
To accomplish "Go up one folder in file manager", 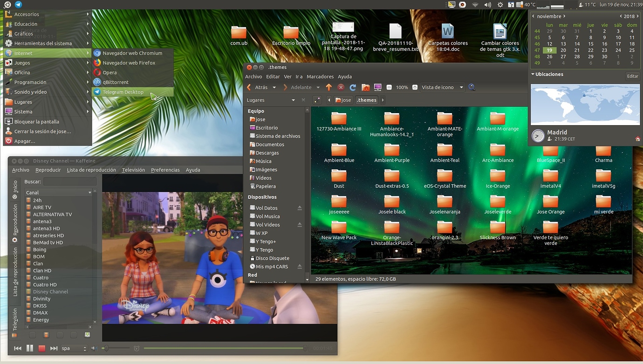I will click(x=329, y=87).
